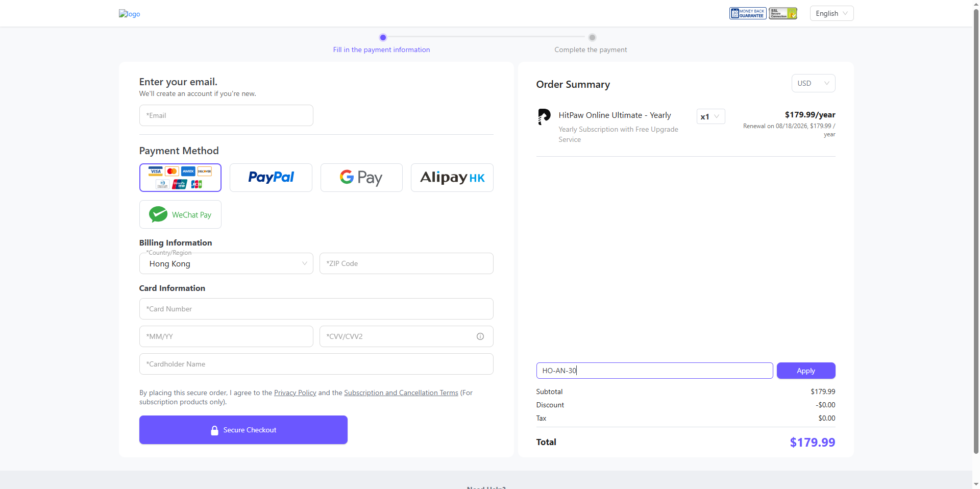Screen dimensions: 980x489
Task: Apply the coupon code
Action: point(805,371)
